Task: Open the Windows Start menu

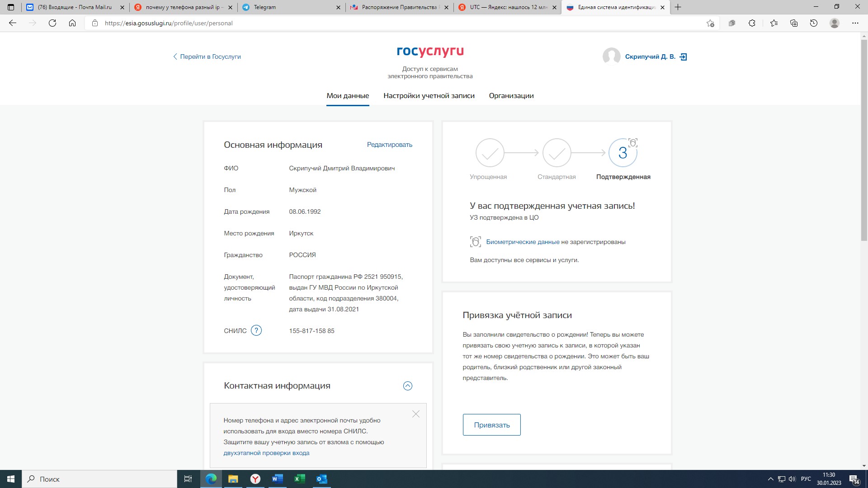Action: (x=11, y=479)
